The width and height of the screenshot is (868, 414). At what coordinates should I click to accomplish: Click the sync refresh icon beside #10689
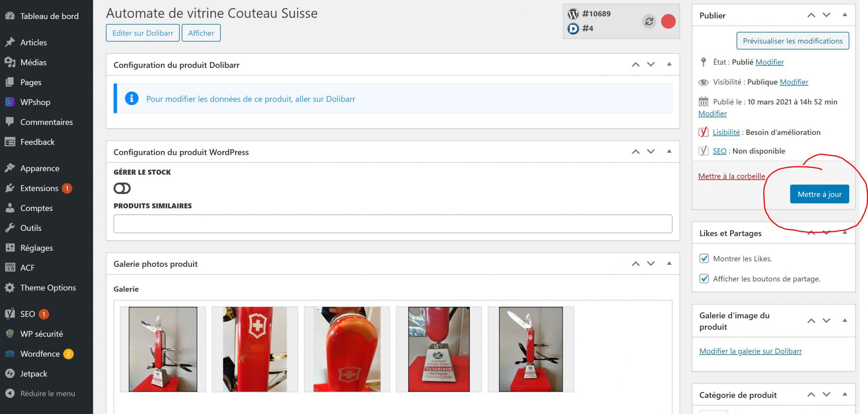pos(649,21)
